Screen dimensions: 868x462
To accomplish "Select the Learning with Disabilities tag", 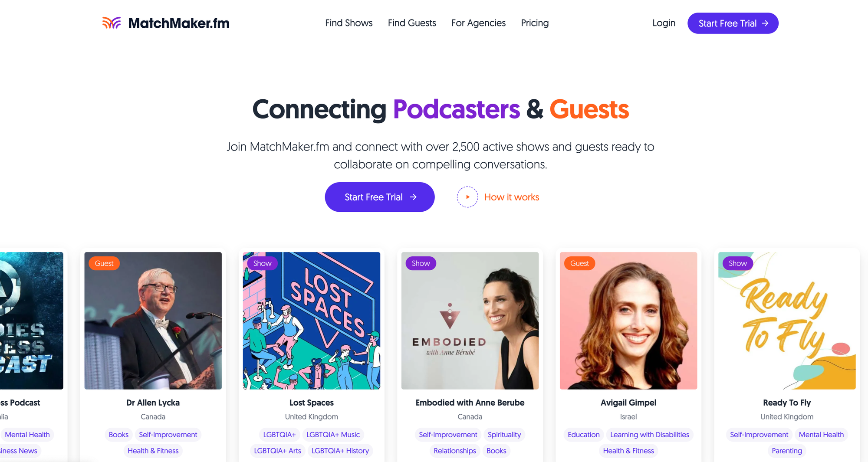I will pos(650,435).
